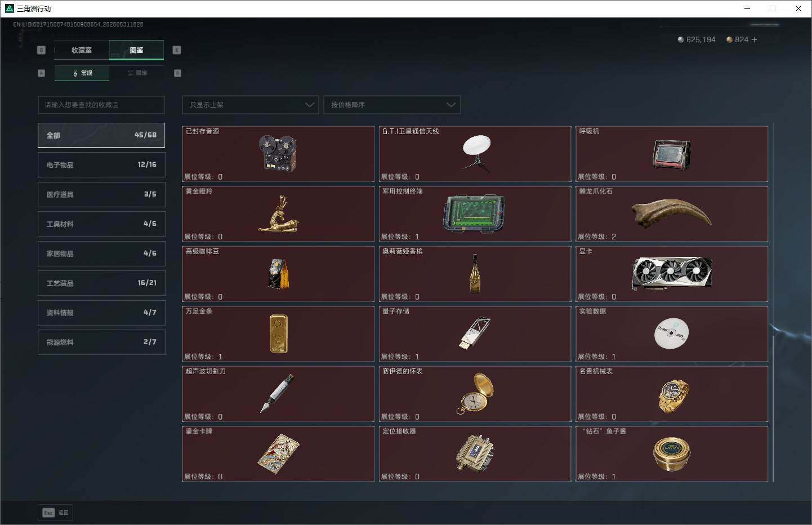
Task: Click the Q shortcut key icon beside 收藏室
Action: coord(41,50)
